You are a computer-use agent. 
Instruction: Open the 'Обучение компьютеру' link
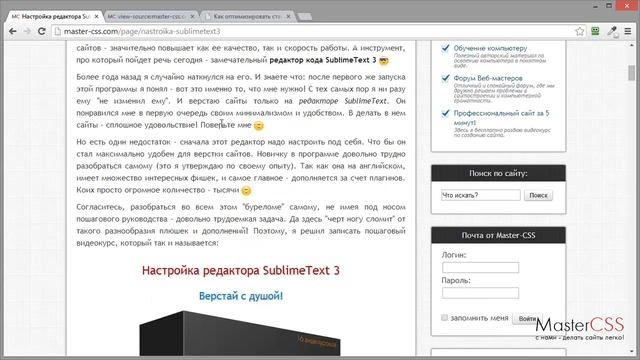coord(490,48)
